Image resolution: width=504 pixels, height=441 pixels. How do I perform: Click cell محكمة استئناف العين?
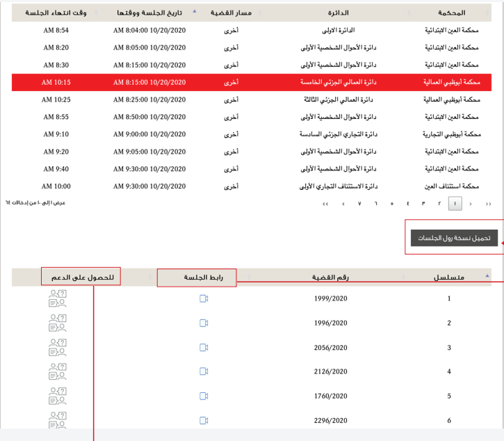click(452, 186)
